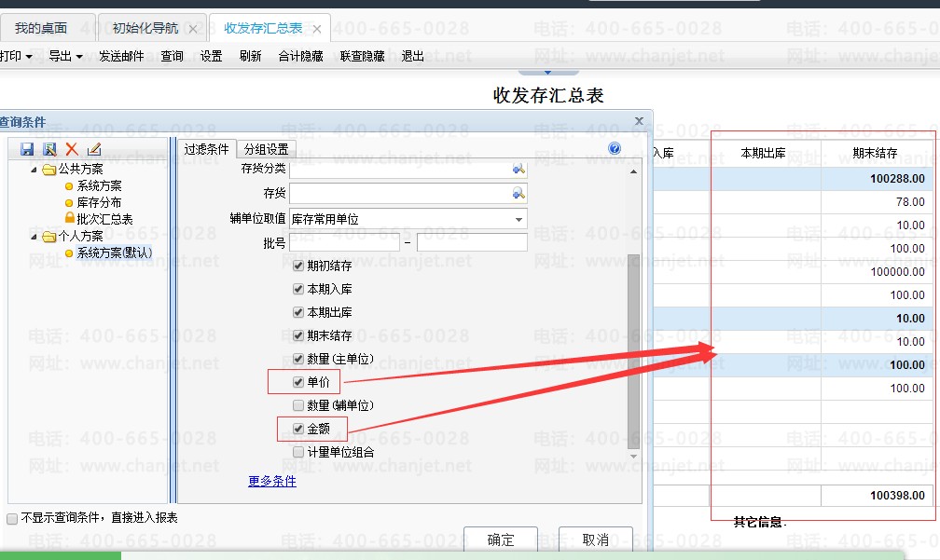Click the 期末结存 column header
940x560 pixels.
pyautogui.click(x=876, y=154)
